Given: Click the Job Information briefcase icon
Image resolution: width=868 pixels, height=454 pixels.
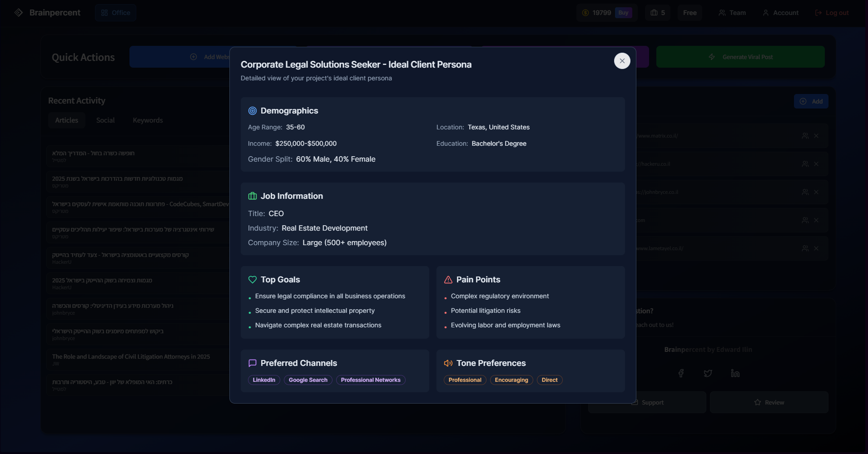Looking at the screenshot, I should coord(253,196).
